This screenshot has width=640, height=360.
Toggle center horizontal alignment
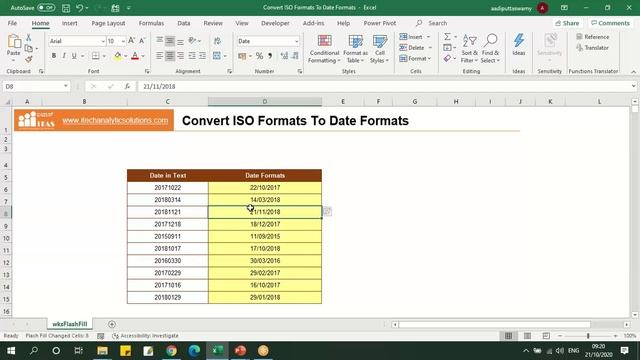click(170, 56)
